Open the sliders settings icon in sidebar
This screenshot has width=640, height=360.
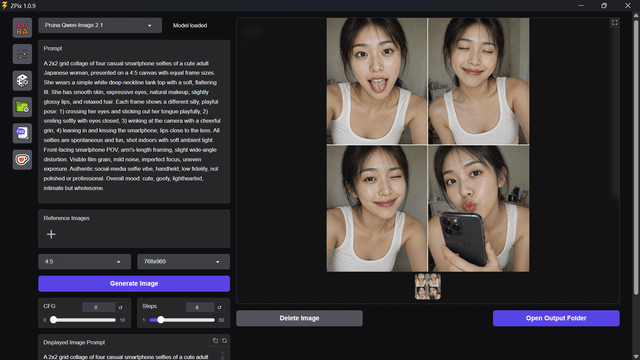pos(22,54)
